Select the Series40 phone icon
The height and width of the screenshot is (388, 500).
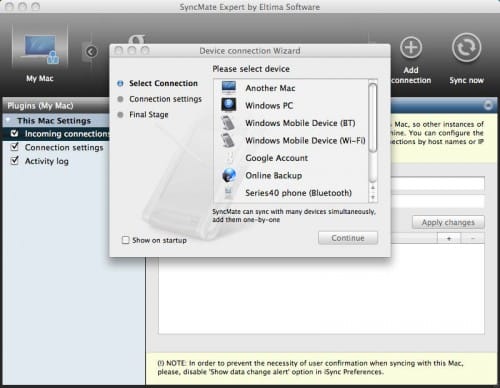pos(228,193)
